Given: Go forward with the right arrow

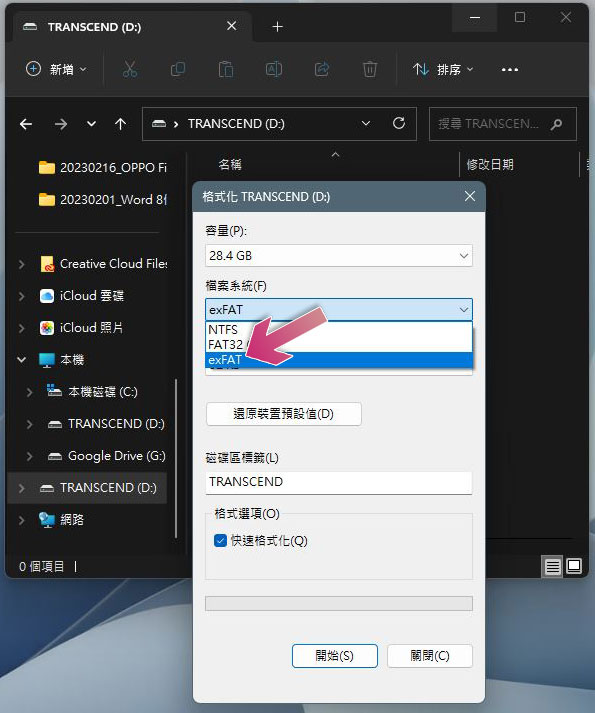Looking at the screenshot, I should point(61,124).
